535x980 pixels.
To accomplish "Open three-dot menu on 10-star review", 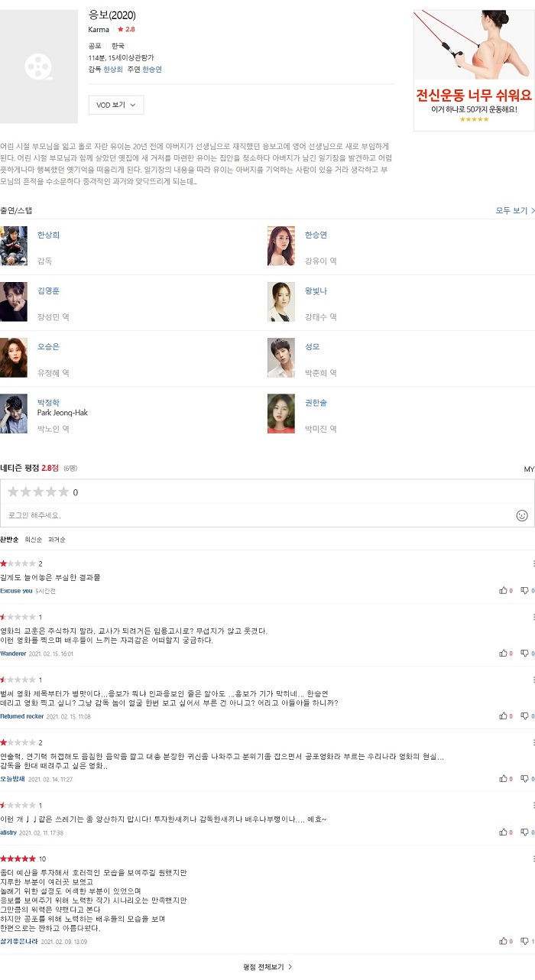I will coord(533,858).
